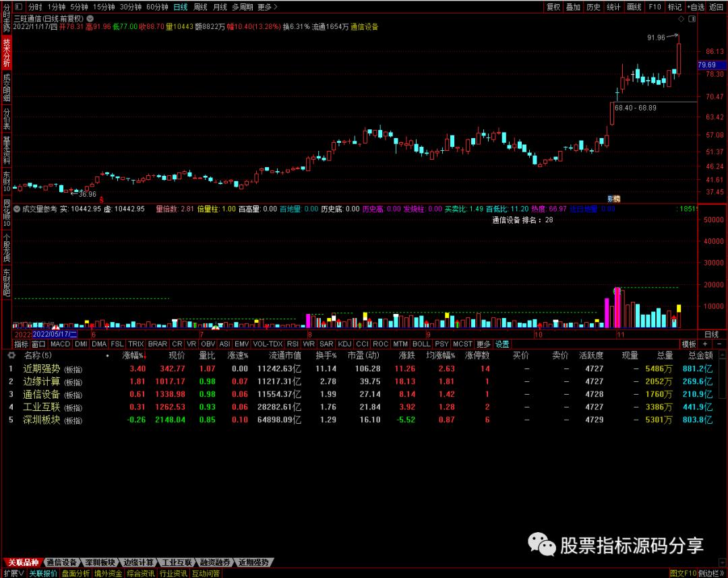Sort by the 涨幅% column header
Screen dimensions: 728x578
point(133,355)
